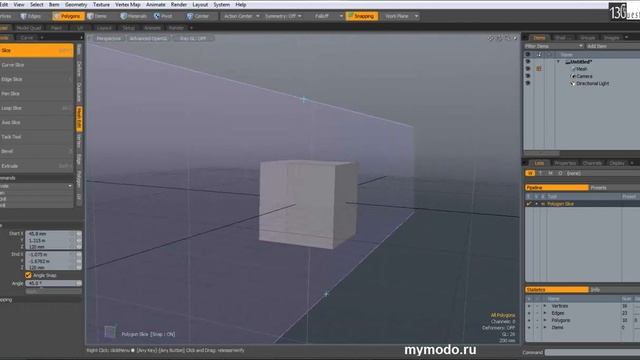Open the Action Center dropdown

(241, 16)
